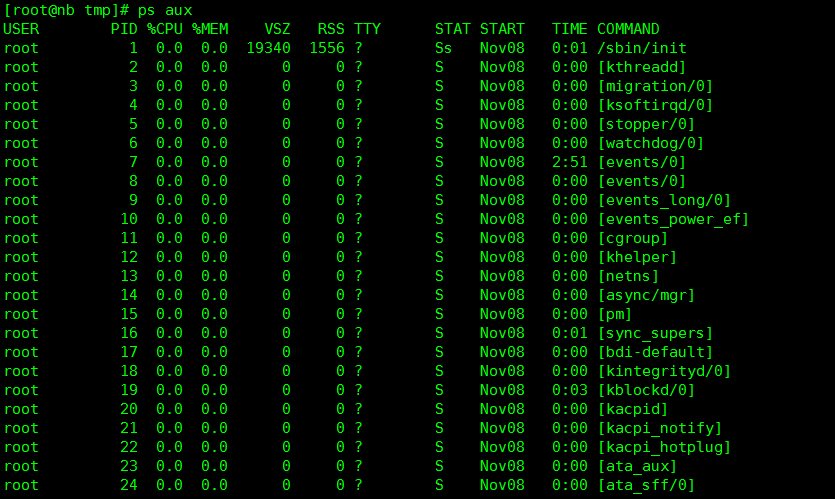Click the /sbin/init command text
The height and width of the screenshot is (499, 835).
[x=642, y=48]
